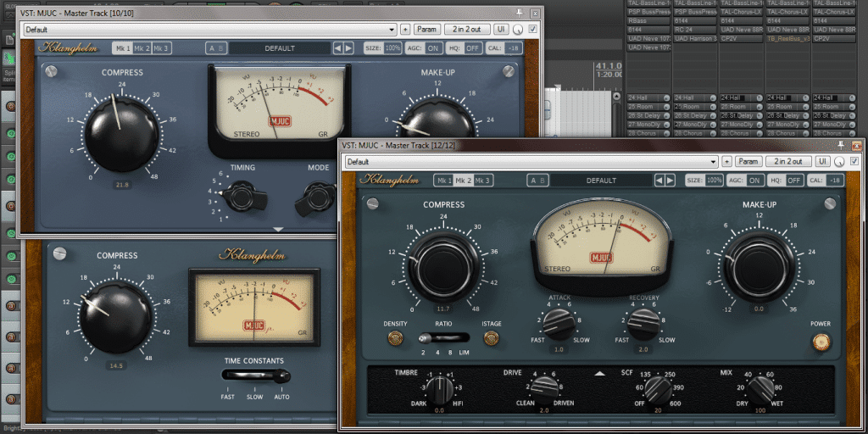The height and width of the screenshot is (434, 868).
Task: Click the UI button in the [10/10] window
Action: (x=501, y=30)
